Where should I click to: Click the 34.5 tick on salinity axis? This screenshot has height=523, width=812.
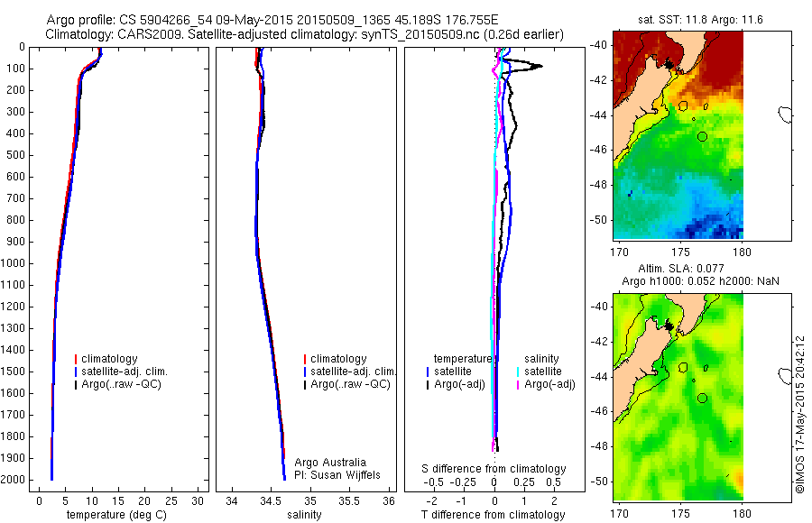click(271, 500)
